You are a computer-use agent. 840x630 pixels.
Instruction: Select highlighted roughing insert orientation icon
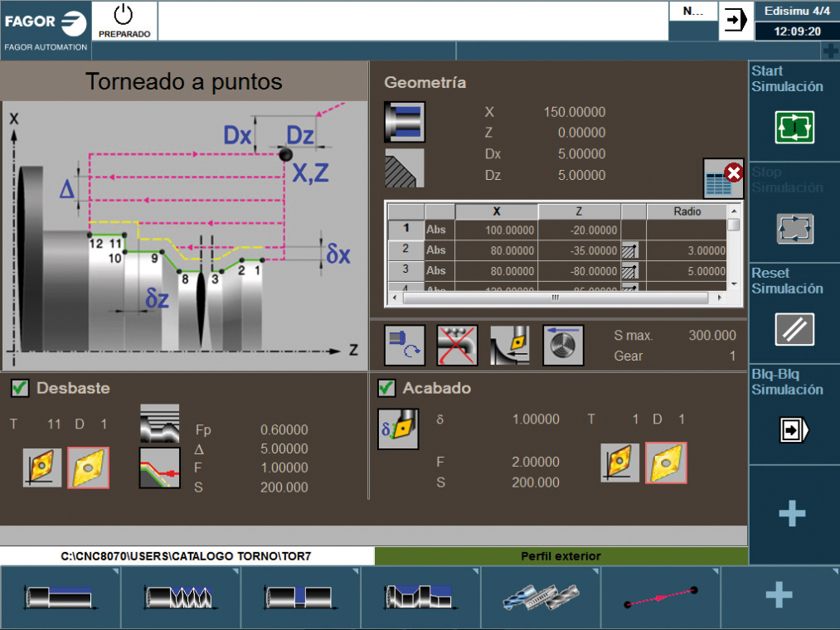(x=88, y=468)
